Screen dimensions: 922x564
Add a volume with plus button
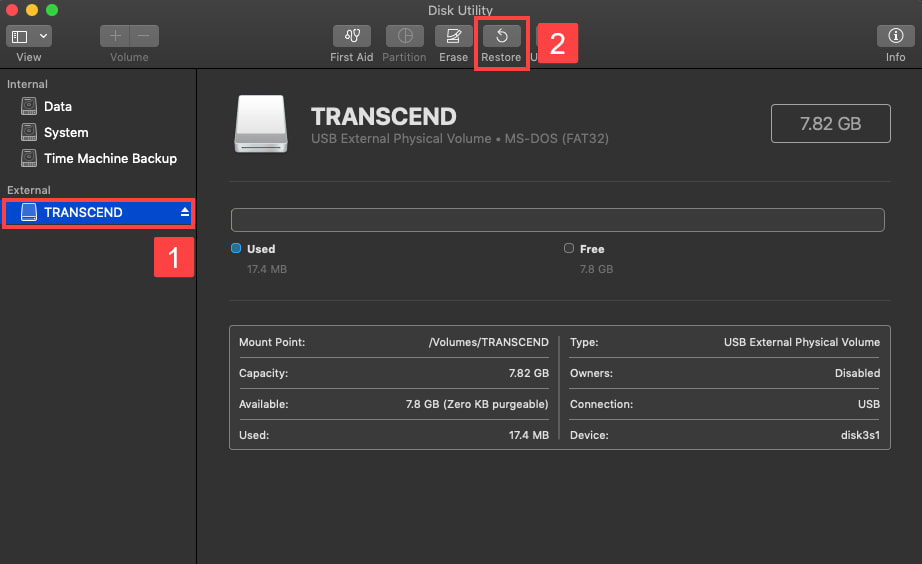[x=115, y=36]
